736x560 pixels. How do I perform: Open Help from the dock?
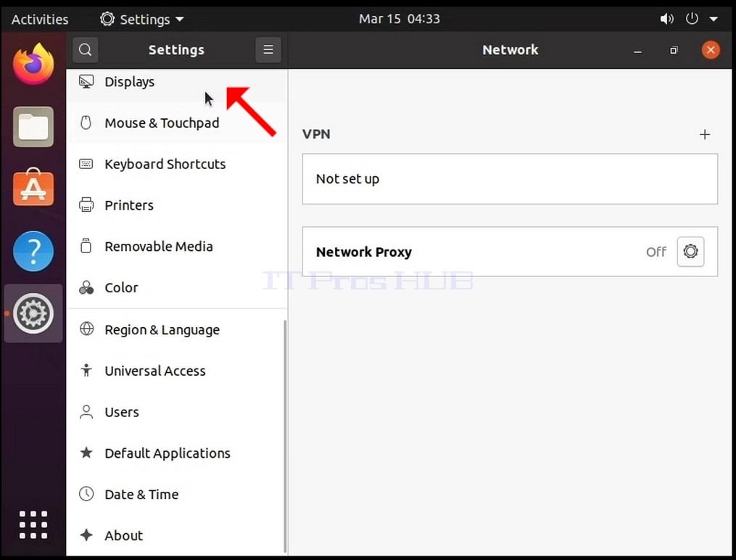33,251
